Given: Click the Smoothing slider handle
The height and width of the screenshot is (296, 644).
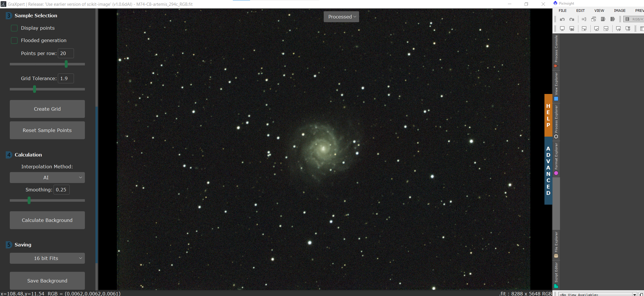Looking at the screenshot, I should [x=29, y=200].
